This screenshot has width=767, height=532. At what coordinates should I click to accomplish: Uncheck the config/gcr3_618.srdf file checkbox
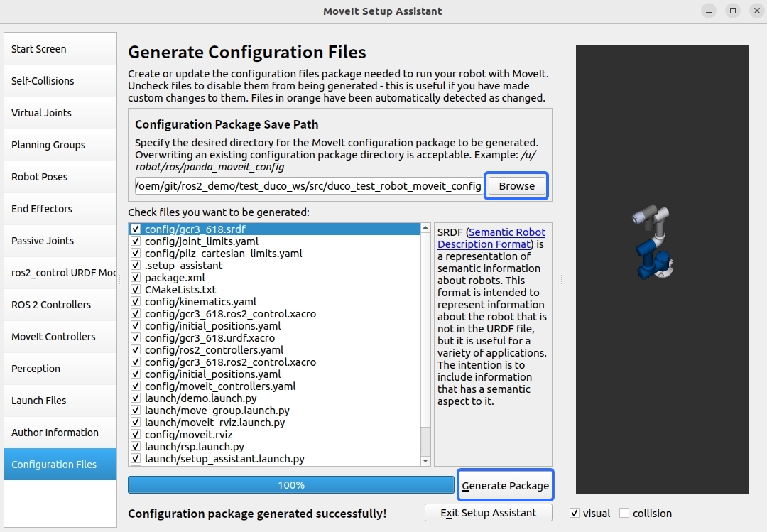point(136,229)
